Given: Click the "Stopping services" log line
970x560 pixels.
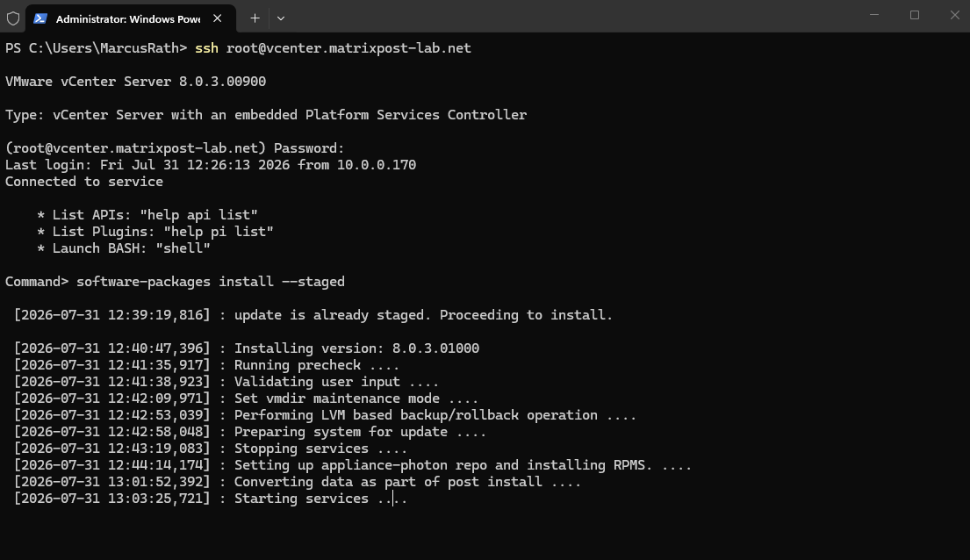Looking at the screenshot, I should click(x=211, y=449).
